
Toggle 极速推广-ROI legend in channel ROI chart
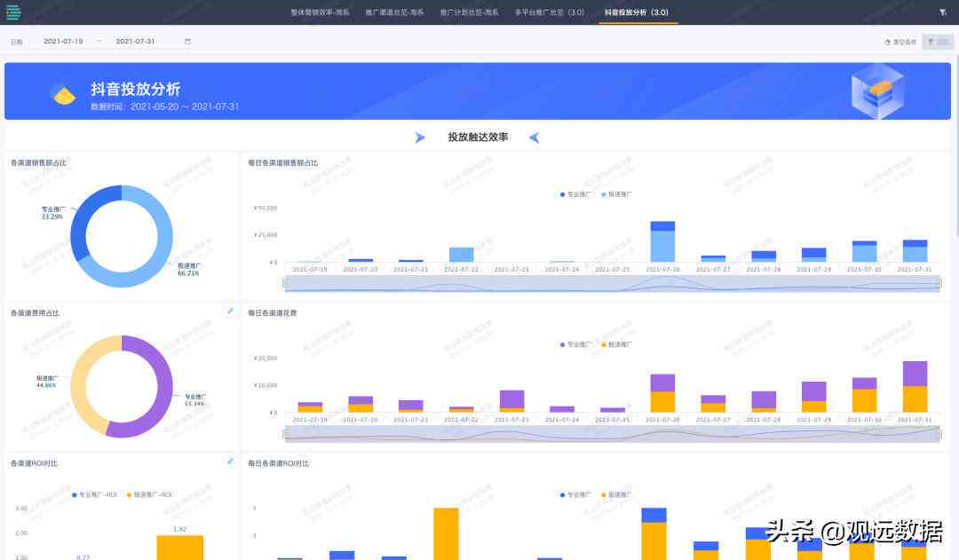coord(149,494)
